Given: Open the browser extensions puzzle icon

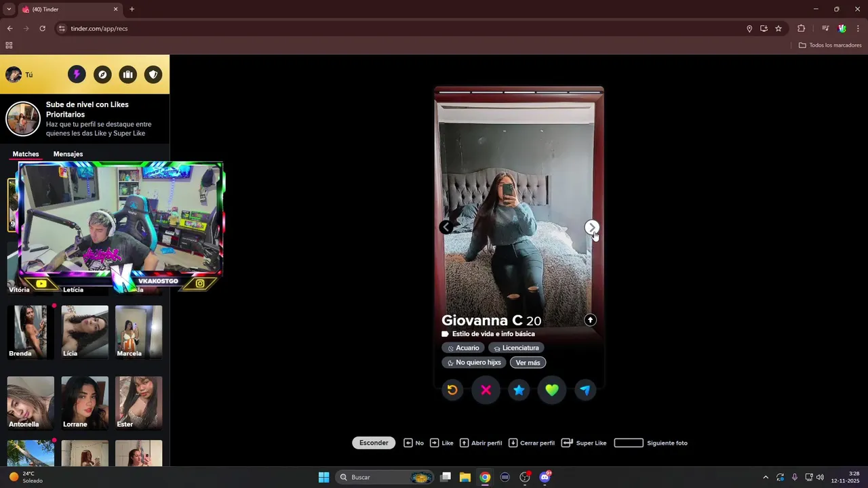Looking at the screenshot, I should [801, 28].
